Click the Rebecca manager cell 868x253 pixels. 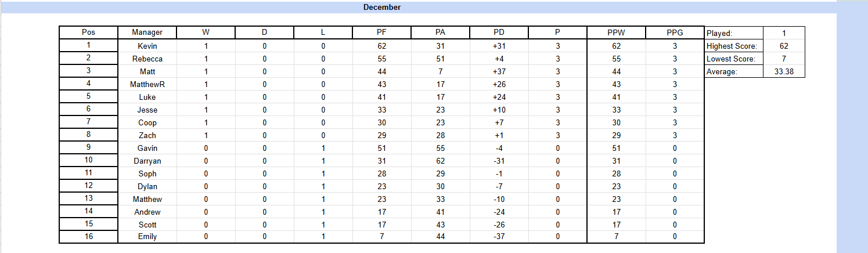point(147,59)
